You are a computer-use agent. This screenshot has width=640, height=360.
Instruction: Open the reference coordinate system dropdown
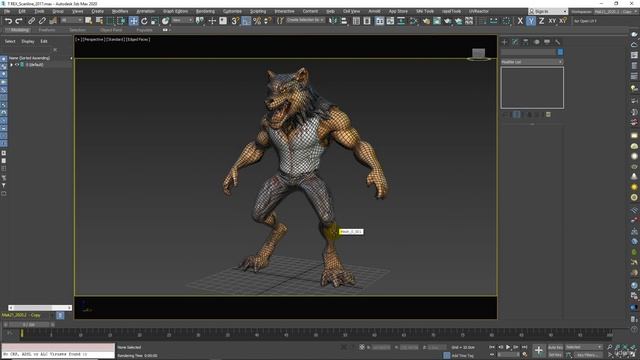(x=182, y=20)
